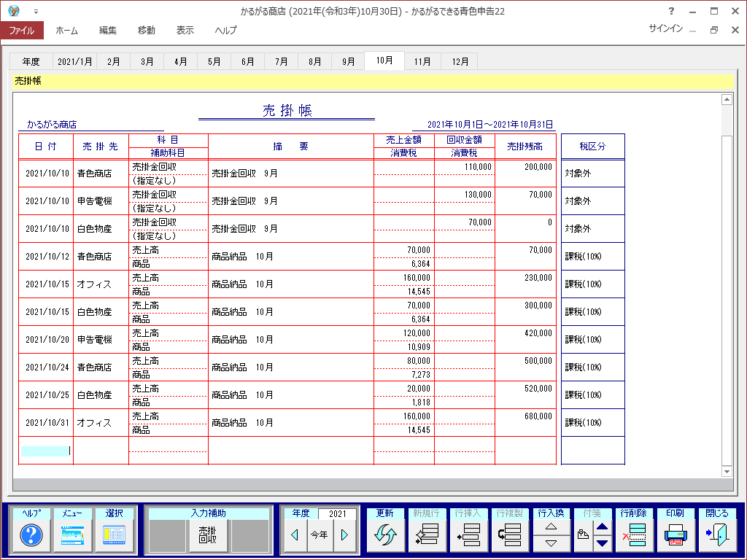The image size is (747, 560).
Task: Open the quick access toolbar dropdown arrow
Action: [x=36, y=12]
